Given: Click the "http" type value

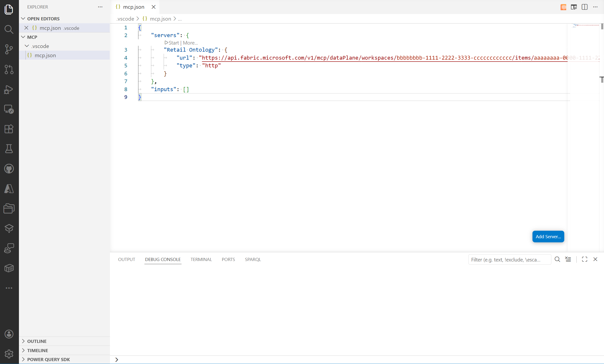Looking at the screenshot, I should [211, 66].
